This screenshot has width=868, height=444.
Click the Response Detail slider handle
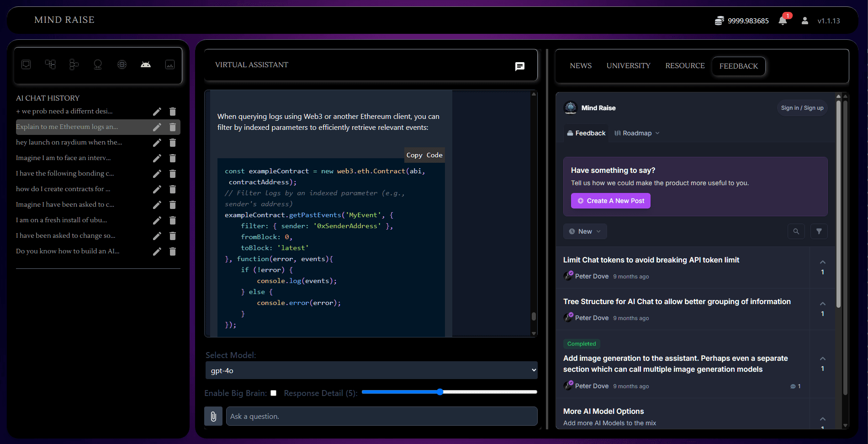[440, 392]
